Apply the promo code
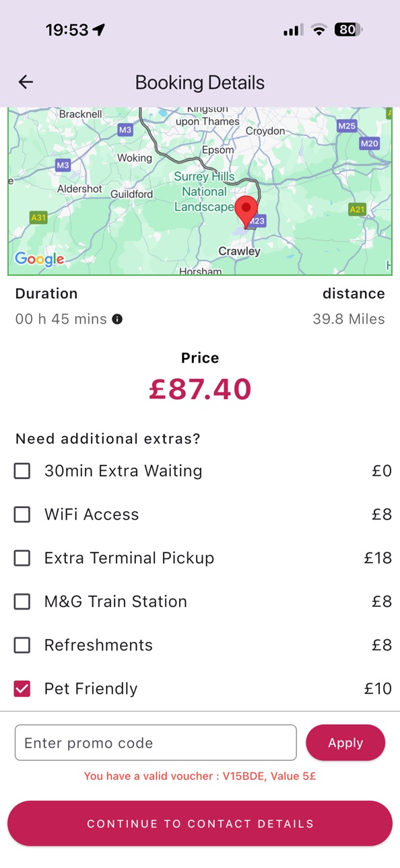 tap(345, 743)
